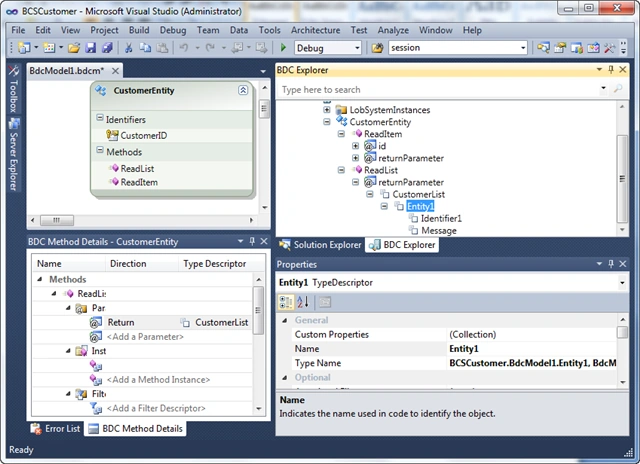640x464 pixels.
Task: Sort properties alphabetically icon
Action: coord(303,302)
